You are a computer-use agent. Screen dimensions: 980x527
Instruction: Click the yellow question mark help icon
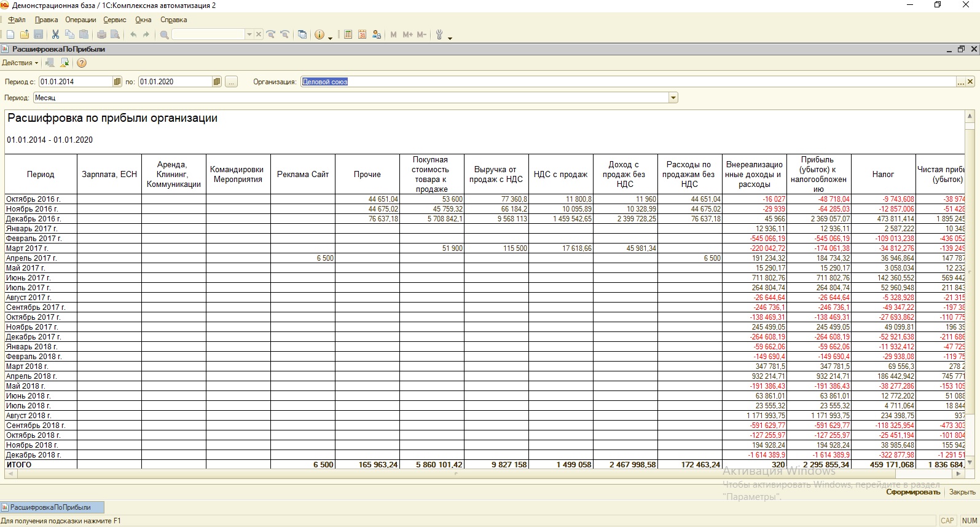click(x=81, y=63)
